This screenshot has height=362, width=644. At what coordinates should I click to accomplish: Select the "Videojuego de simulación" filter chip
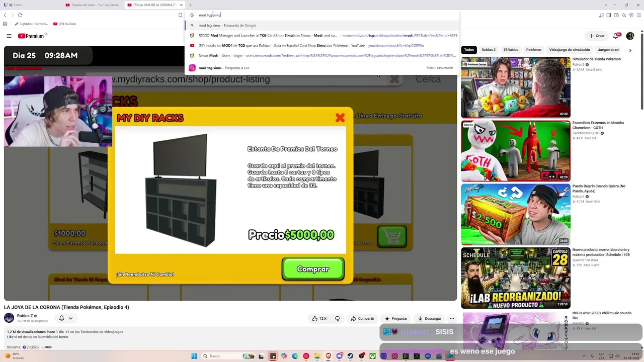click(x=570, y=50)
